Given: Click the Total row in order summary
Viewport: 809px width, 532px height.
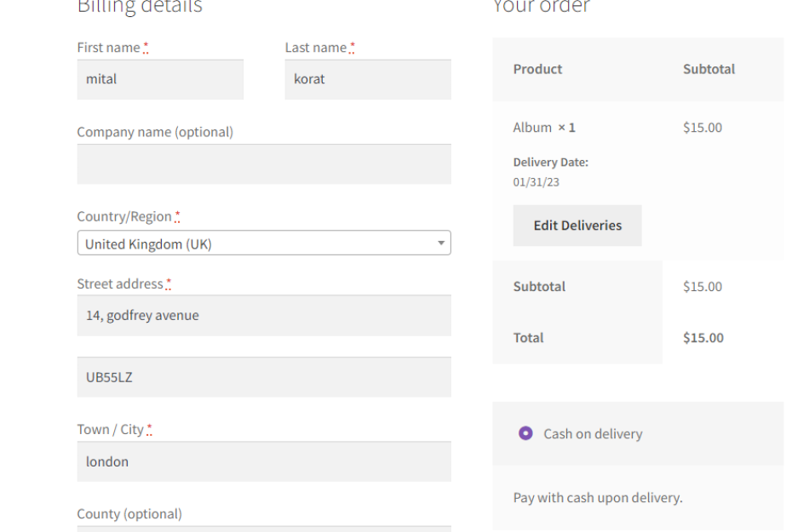Looking at the screenshot, I should point(528,337).
